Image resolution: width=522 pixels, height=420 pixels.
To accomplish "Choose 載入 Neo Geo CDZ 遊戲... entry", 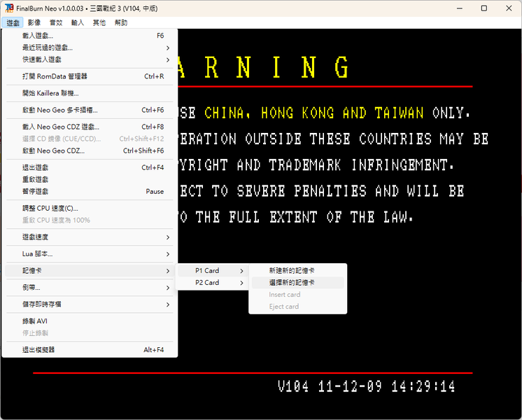I will pyautogui.click(x=90, y=127).
